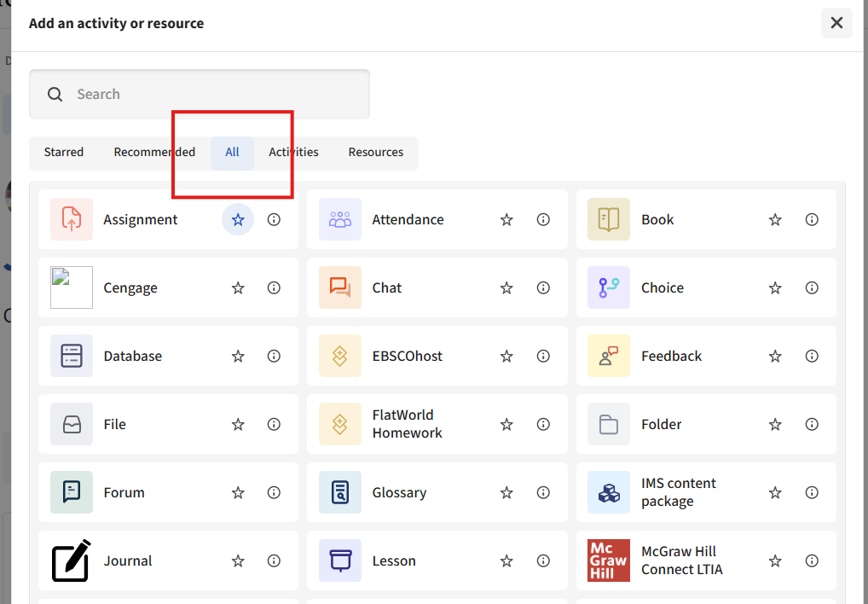Choose the Book resource icon
The height and width of the screenshot is (604, 868).
point(609,219)
